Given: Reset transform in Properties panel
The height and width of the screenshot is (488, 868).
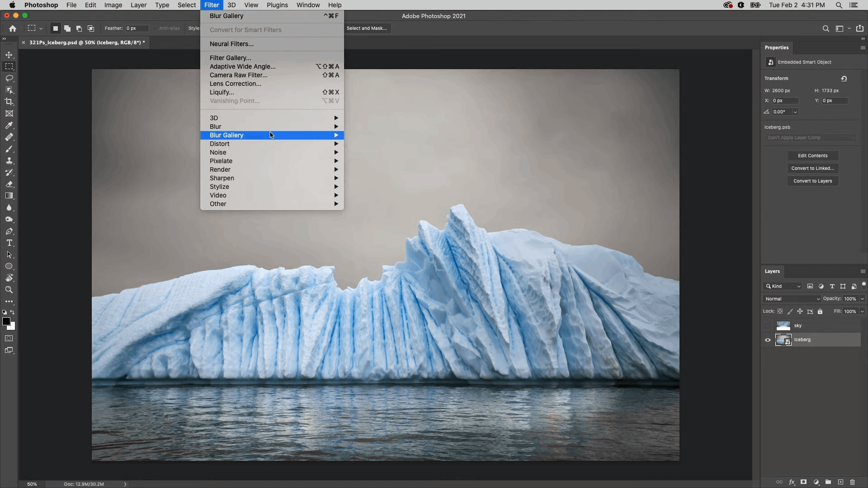Looking at the screenshot, I should coord(844,78).
